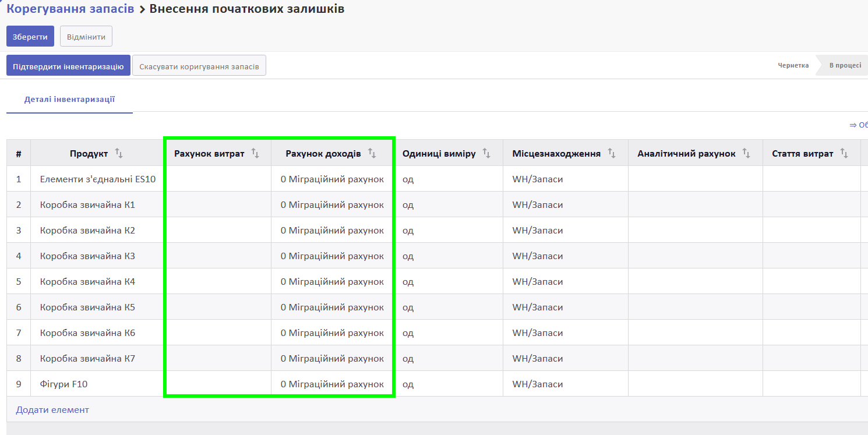The height and width of the screenshot is (435, 868).
Task: Click the Чернетка status stage
Action: point(793,65)
